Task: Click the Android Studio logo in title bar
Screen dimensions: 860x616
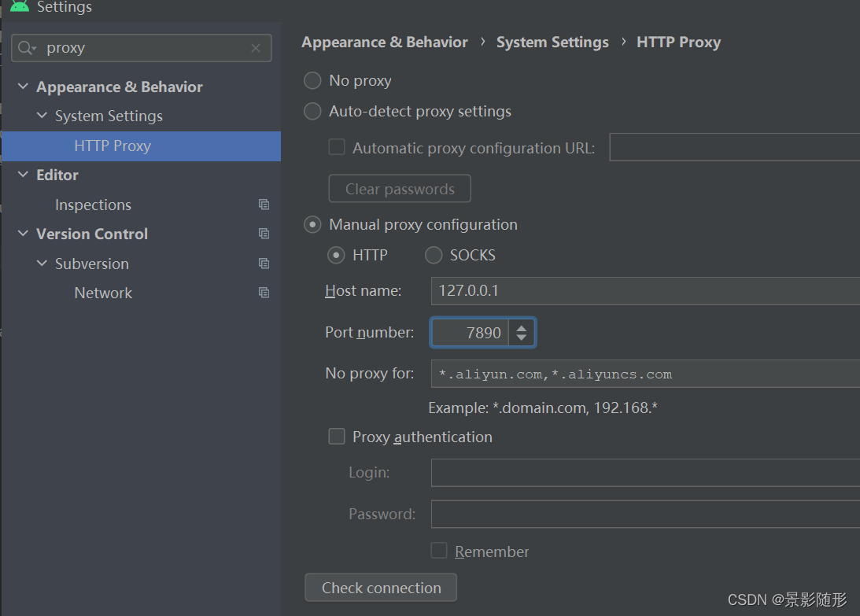Action: (20, 6)
